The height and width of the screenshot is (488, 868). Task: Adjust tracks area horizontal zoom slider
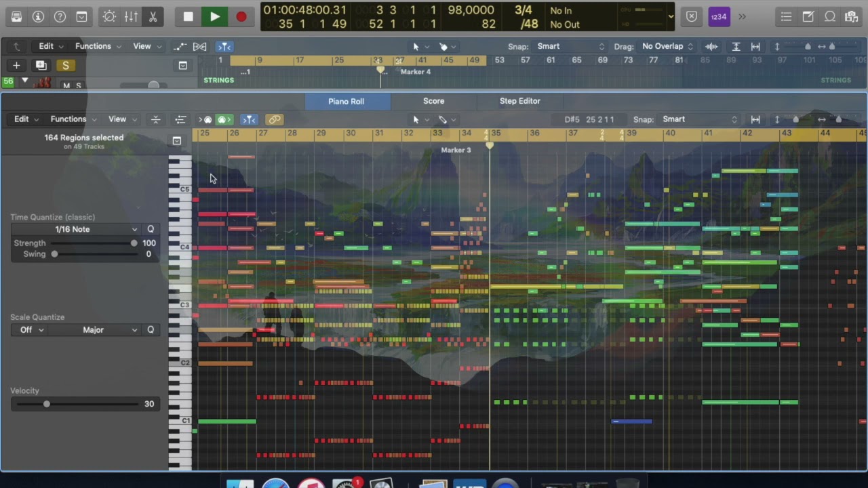click(x=832, y=46)
